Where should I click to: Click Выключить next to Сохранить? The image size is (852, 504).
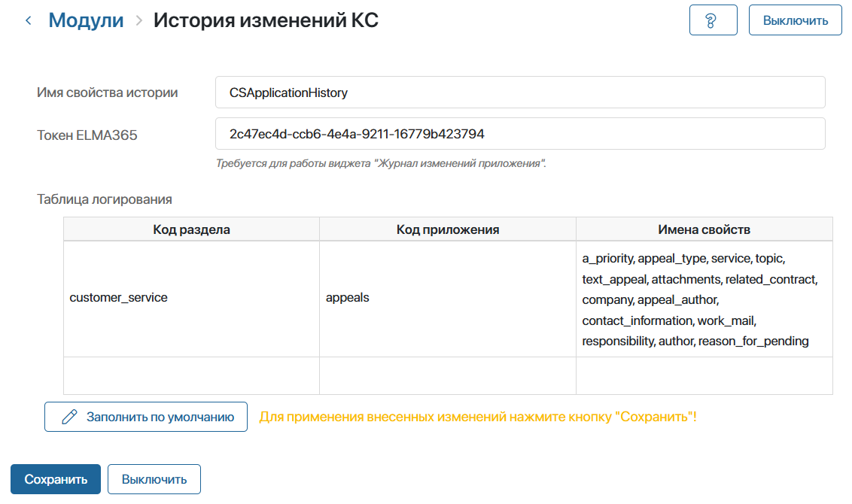pos(154,478)
